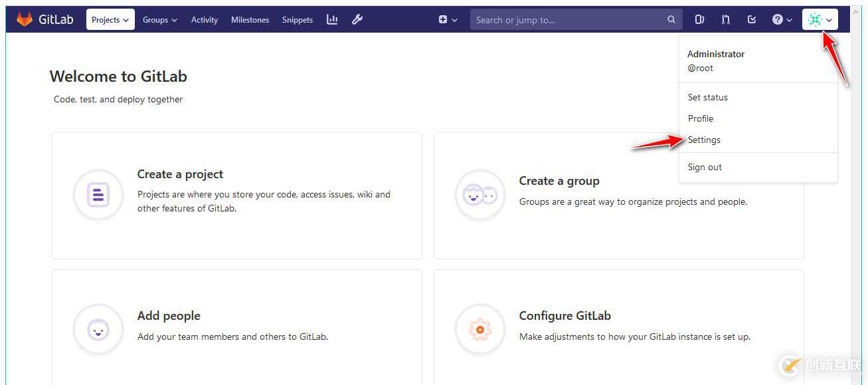The image size is (868, 385).
Task: Open Admin Area wrench icon
Action: [x=357, y=19]
